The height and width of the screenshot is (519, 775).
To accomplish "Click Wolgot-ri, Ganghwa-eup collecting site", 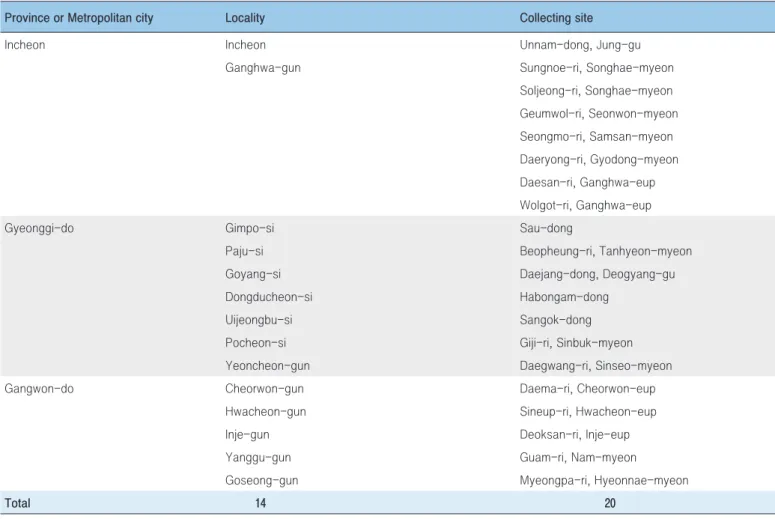I will 585,206.
